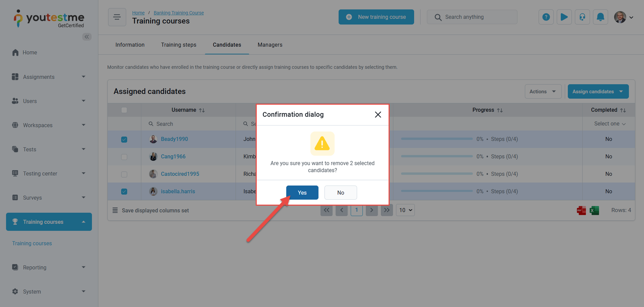The width and height of the screenshot is (644, 307).
Task: Click the search magnifier icon in top bar
Action: [438, 17]
